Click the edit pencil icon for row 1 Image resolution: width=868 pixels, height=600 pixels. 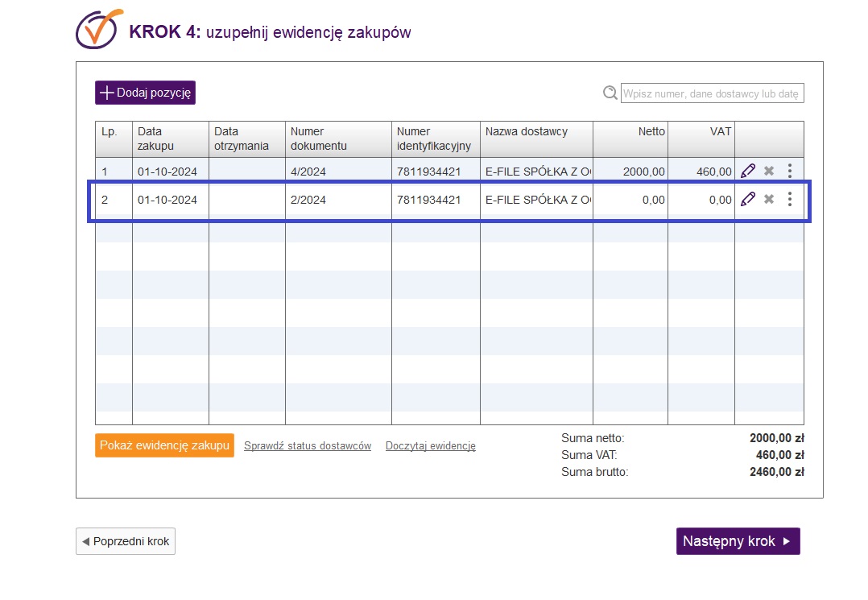[x=748, y=171]
